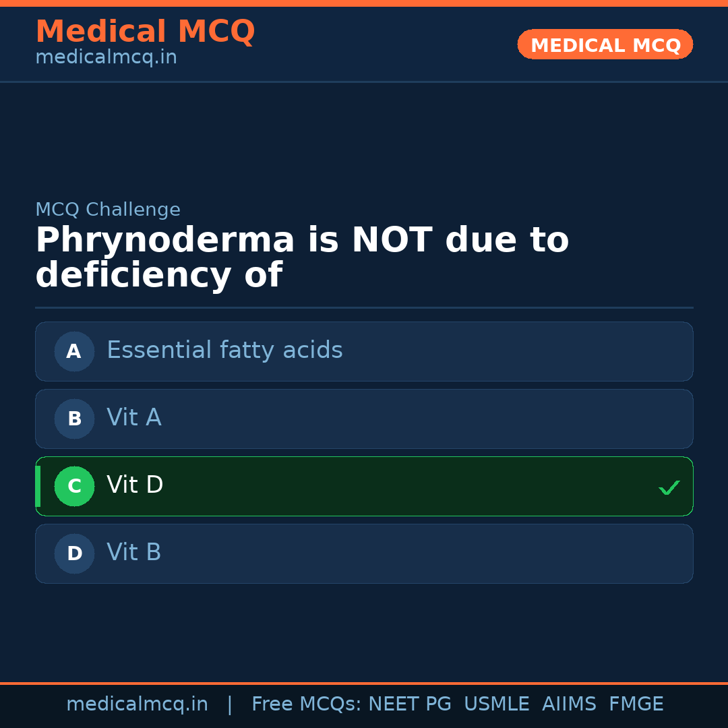Open medicalmcq.in link in the footer
The image size is (728, 728).
tap(137, 704)
